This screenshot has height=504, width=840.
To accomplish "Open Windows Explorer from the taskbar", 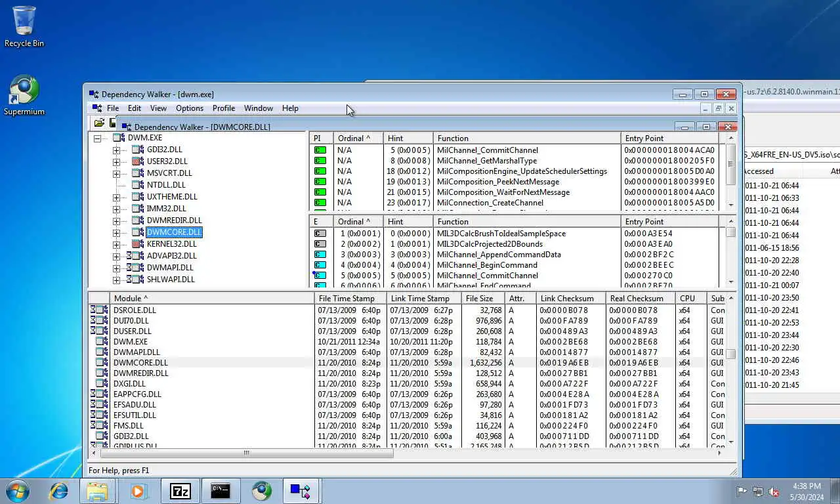I will pyautogui.click(x=97, y=491).
